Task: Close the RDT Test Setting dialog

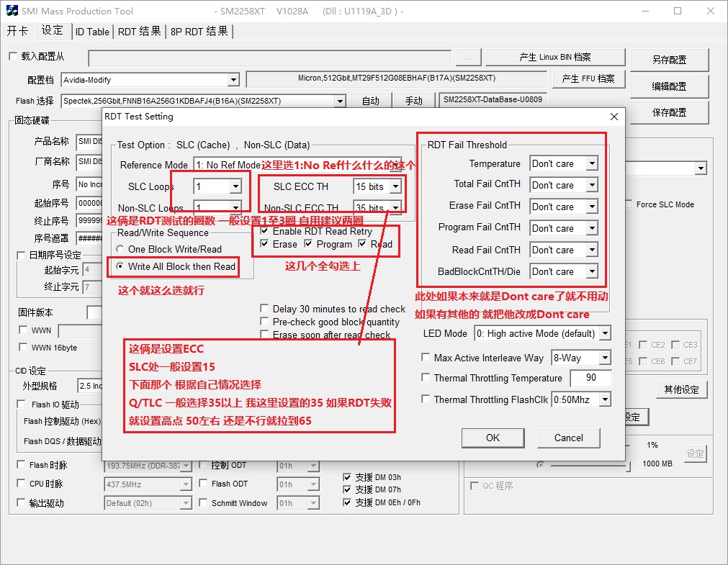Action: click(614, 117)
